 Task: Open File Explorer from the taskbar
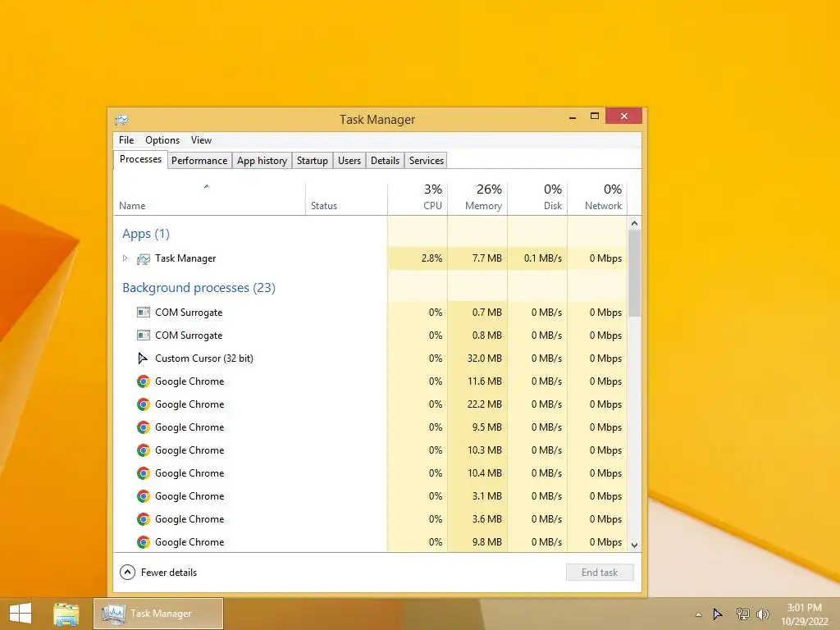66,614
